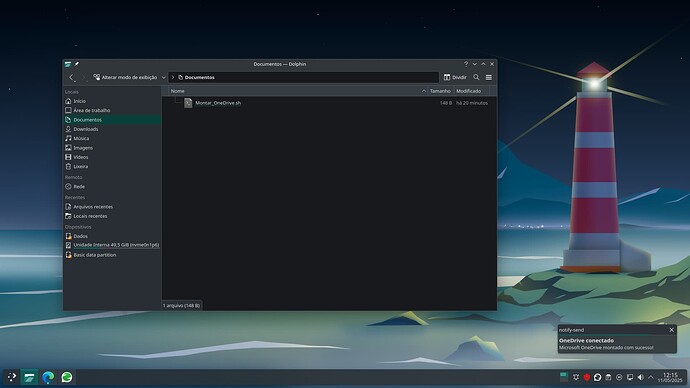This screenshot has height=388, width=690.
Task: Dismiss the OneDrive conectado notification
Action: 672,330
